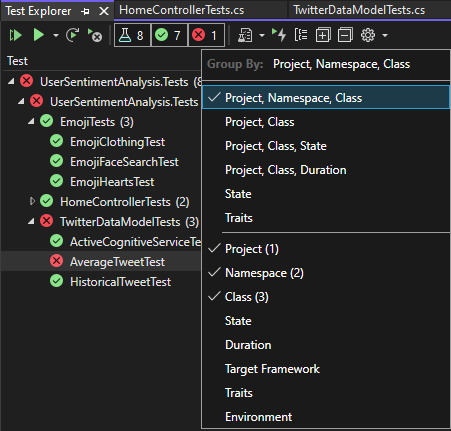Collapse the TwitterDataModelTests node

(x=31, y=221)
